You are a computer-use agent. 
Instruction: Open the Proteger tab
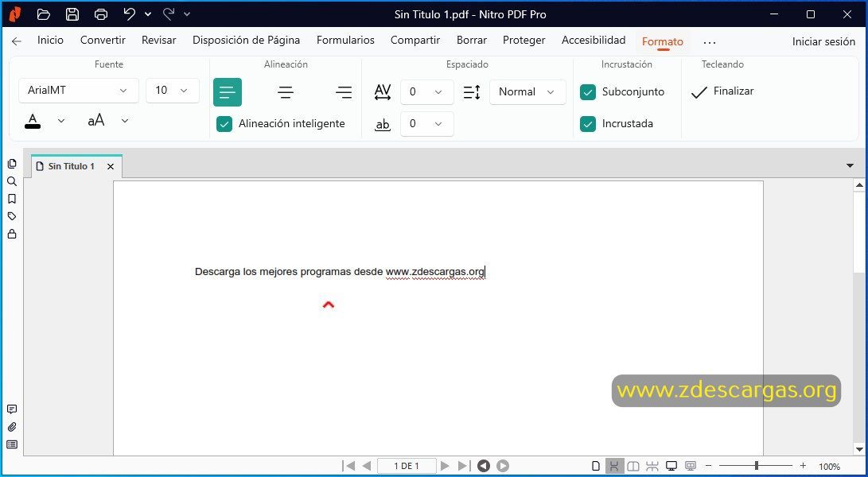coord(524,41)
